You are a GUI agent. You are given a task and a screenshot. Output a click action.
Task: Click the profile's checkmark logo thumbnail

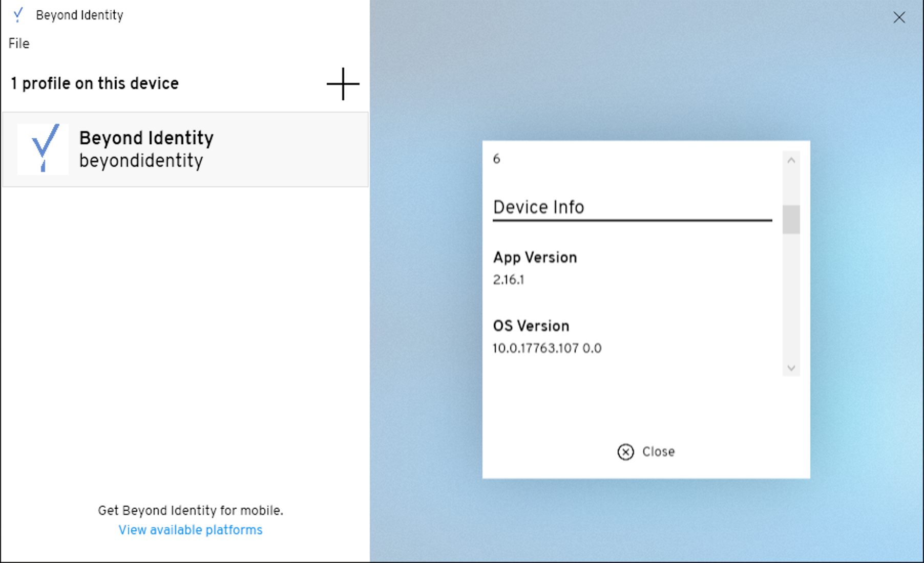pyautogui.click(x=44, y=149)
